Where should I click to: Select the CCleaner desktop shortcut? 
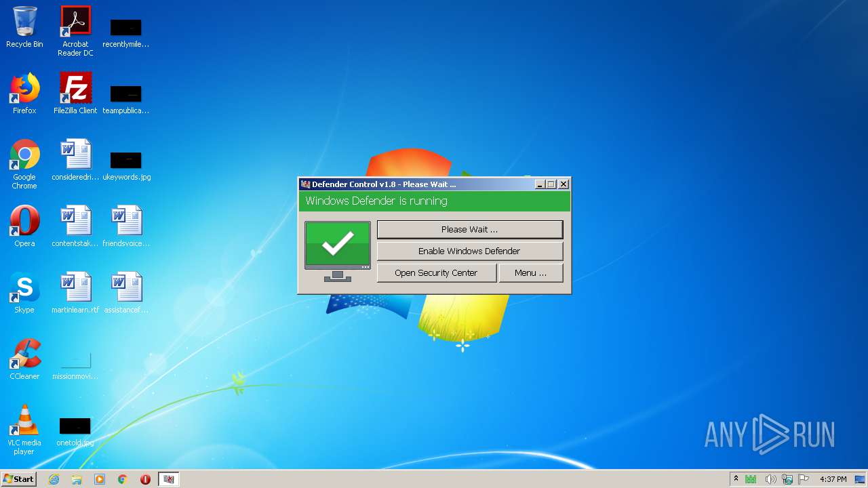pos(24,359)
